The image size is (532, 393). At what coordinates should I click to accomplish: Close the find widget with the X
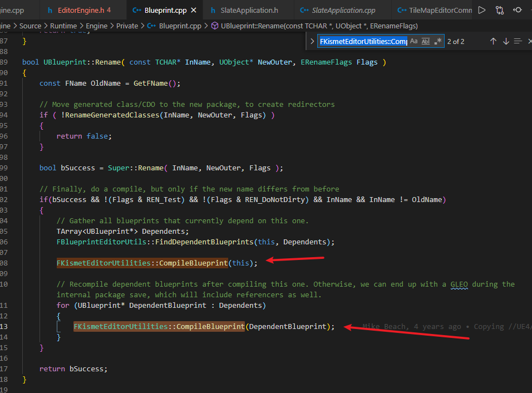tap(529, 41)
